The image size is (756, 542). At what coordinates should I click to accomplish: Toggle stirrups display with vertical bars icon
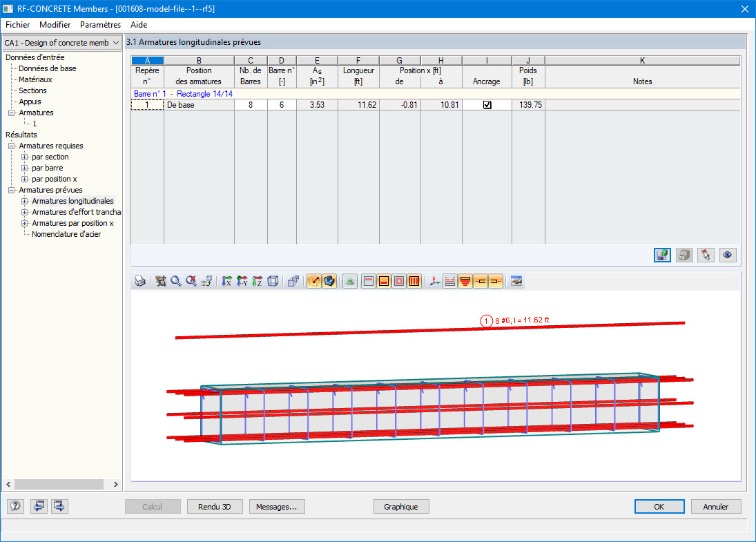pyautogui.click(x=414, y=281)
